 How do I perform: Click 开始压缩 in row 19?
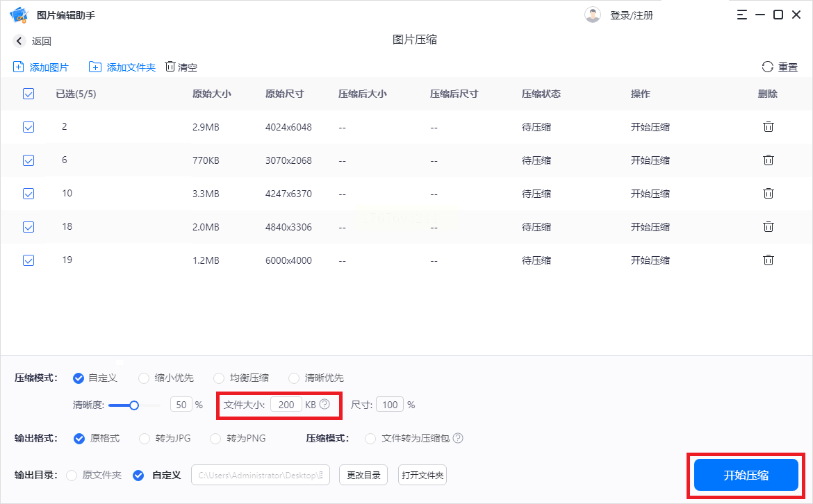(650, 260)
